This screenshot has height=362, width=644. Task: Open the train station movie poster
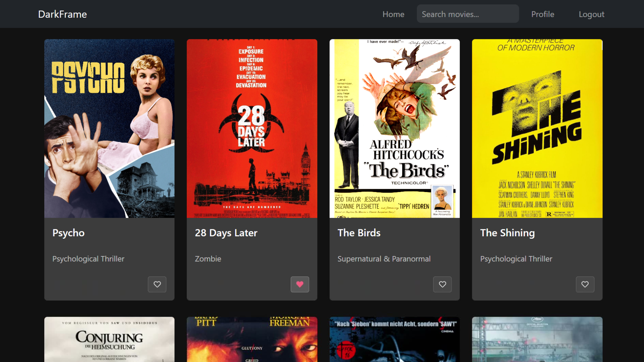[537, 339]
